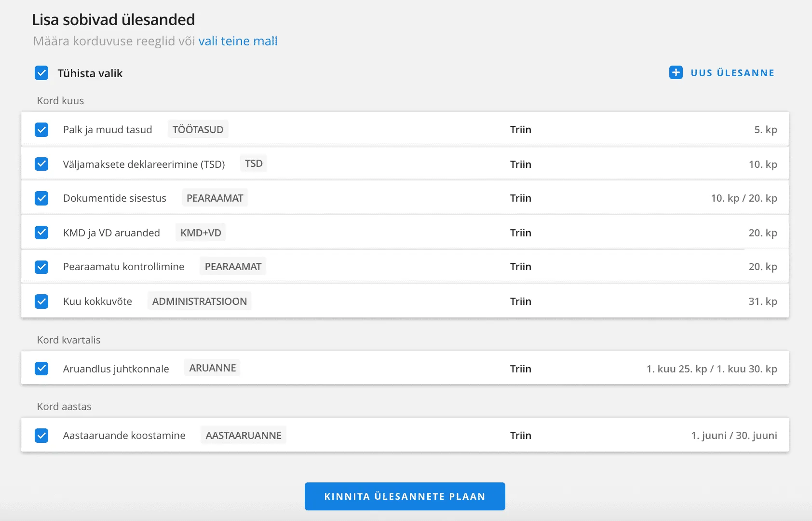Click the TÖÖTASUD tag on the salary task
This screenshot has height=521, width=812.
[x=198, y=129]
